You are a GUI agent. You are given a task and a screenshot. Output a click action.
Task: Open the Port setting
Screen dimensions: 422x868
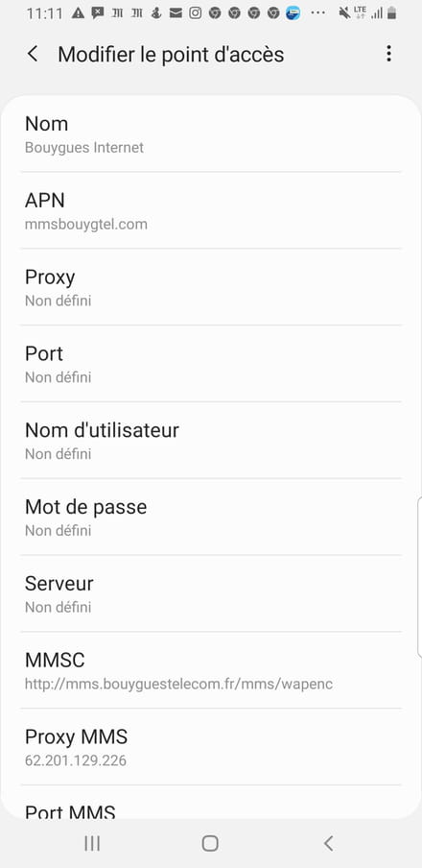211,364
